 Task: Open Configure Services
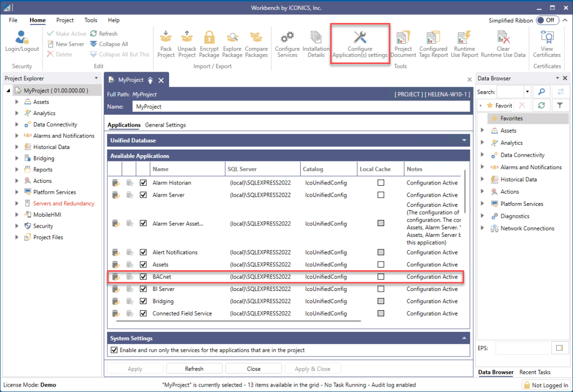[287, 44]
